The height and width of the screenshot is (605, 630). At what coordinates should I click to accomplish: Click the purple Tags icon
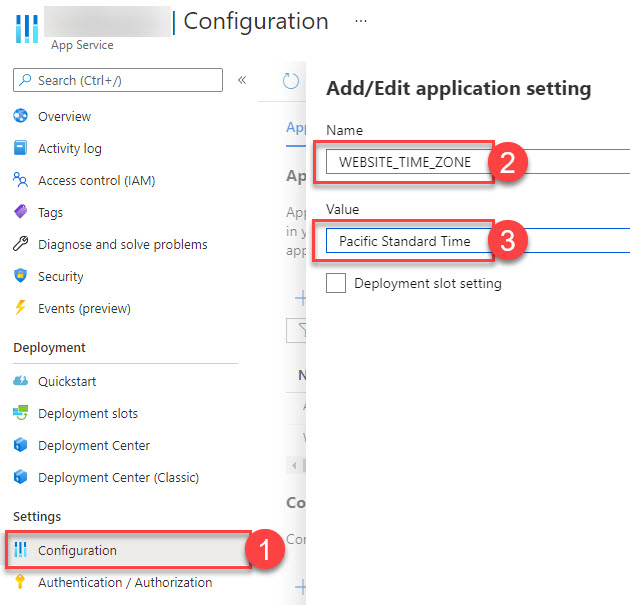tap(20, 213)
